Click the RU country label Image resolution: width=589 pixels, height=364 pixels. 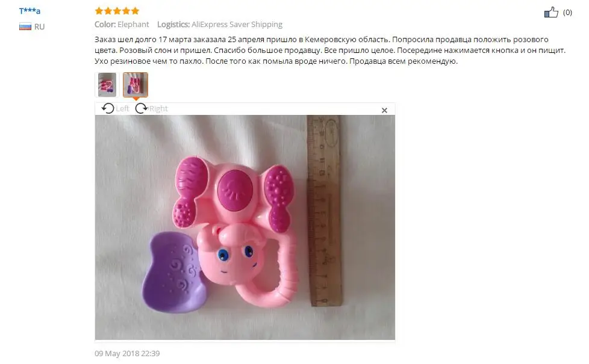[39, 26]
